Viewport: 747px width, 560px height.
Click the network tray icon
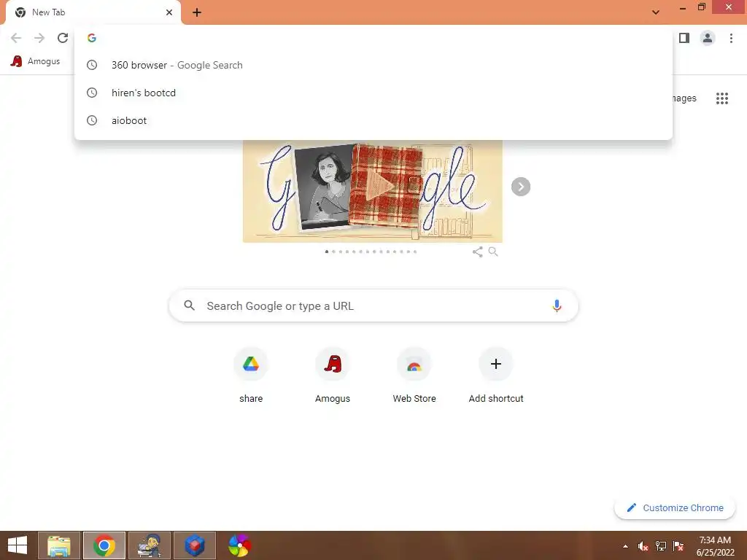tap(661, 546)
